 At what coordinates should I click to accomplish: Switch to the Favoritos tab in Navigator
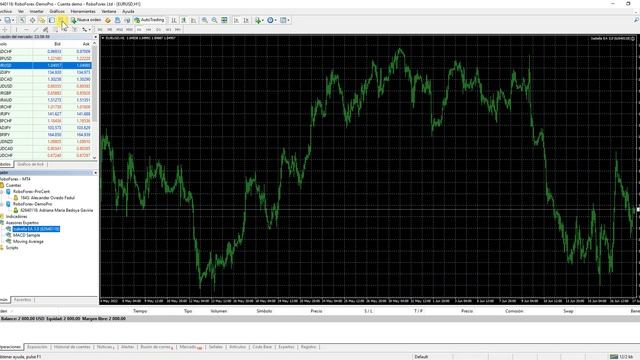click(22, 300)
